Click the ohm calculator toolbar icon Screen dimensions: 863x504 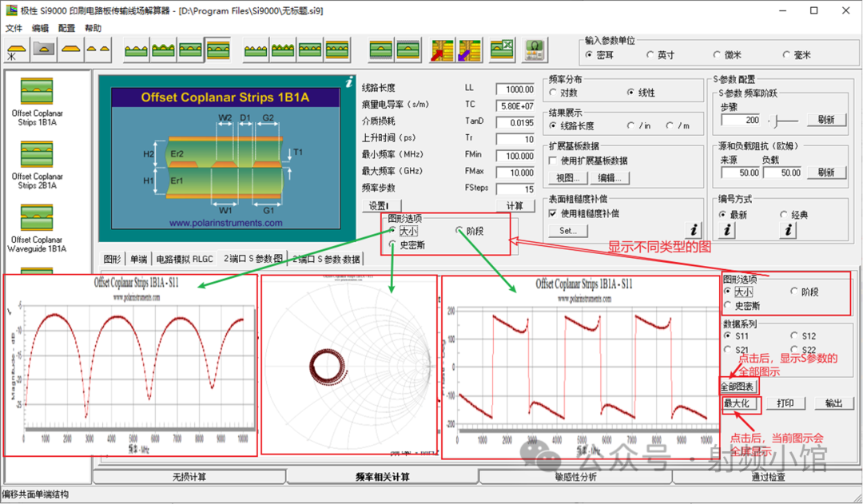534,51
